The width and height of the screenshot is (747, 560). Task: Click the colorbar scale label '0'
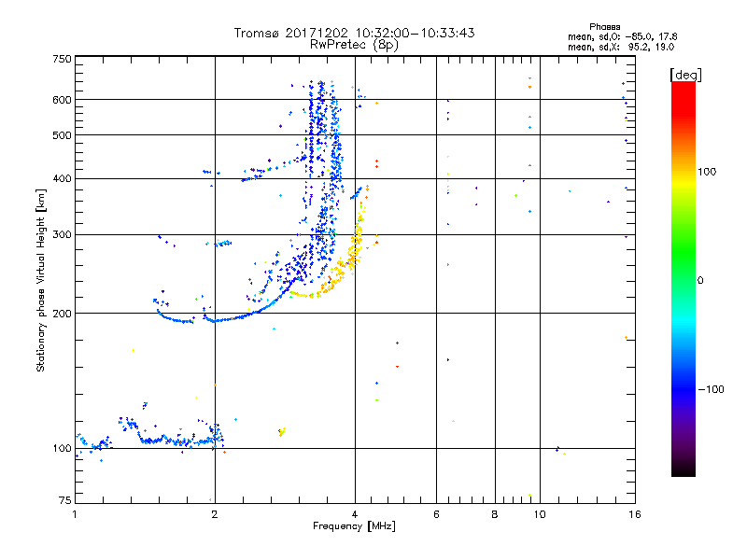700,281
